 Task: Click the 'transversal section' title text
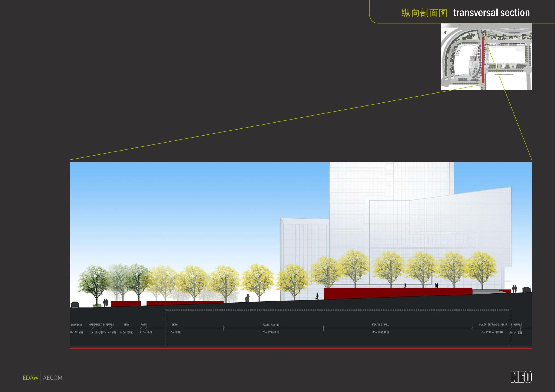pyautogui.click(x=491, y=13)
